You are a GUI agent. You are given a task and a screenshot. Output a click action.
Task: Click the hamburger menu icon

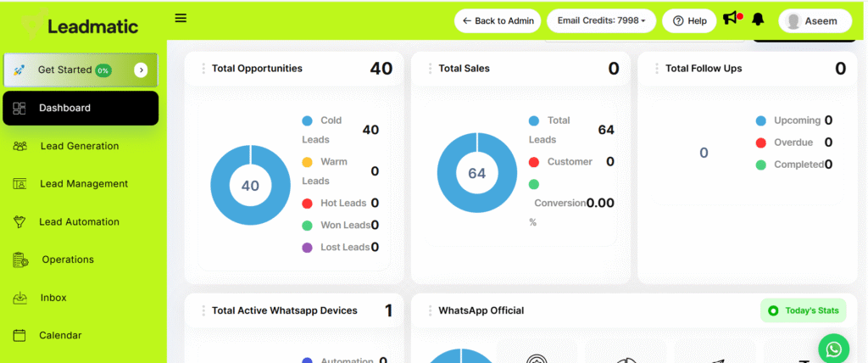point(181,18)
